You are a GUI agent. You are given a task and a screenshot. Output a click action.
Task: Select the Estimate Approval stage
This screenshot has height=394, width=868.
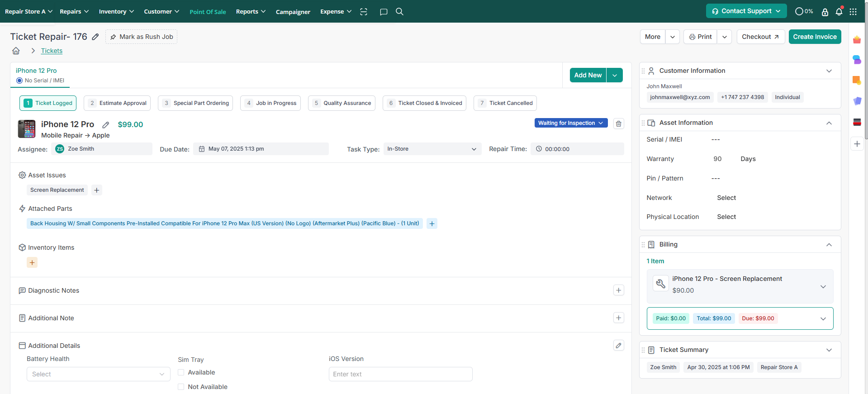117,103
